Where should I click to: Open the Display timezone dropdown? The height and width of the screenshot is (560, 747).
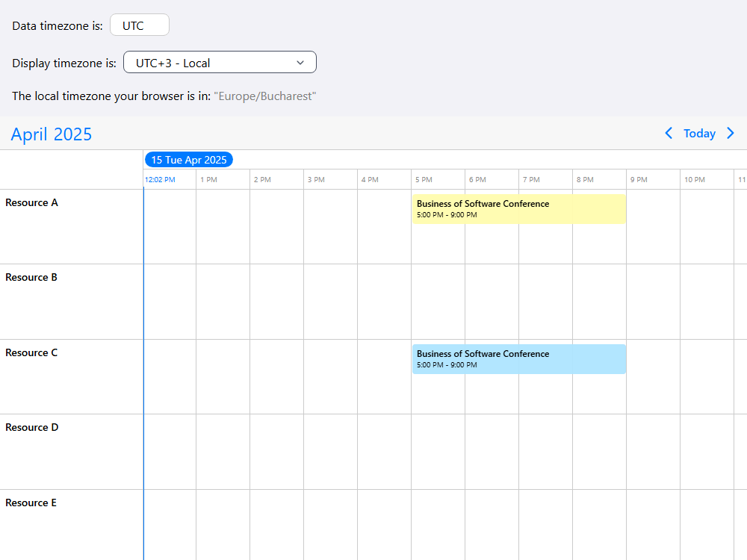(220, 63)
